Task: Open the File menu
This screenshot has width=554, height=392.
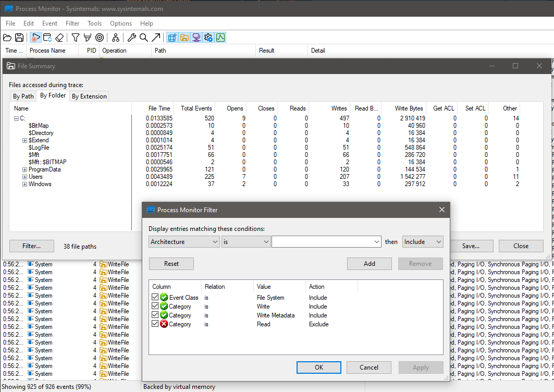Action: (x=10, y=23)
